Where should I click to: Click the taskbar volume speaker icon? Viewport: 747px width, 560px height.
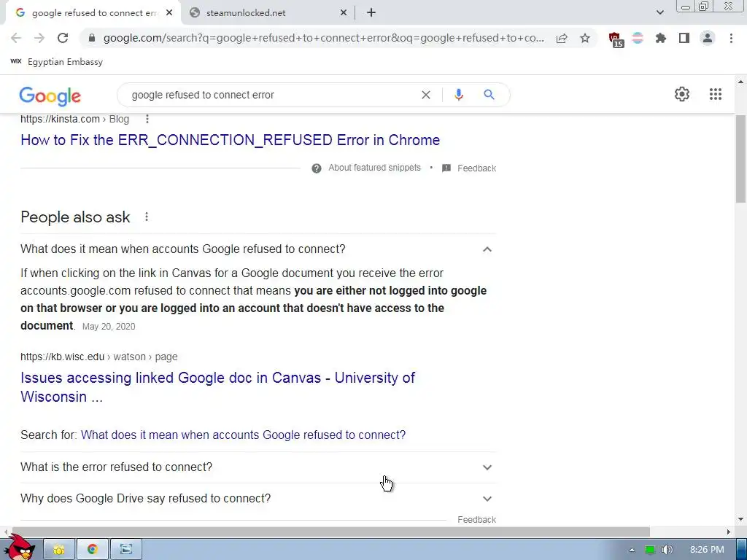point(667,550)
